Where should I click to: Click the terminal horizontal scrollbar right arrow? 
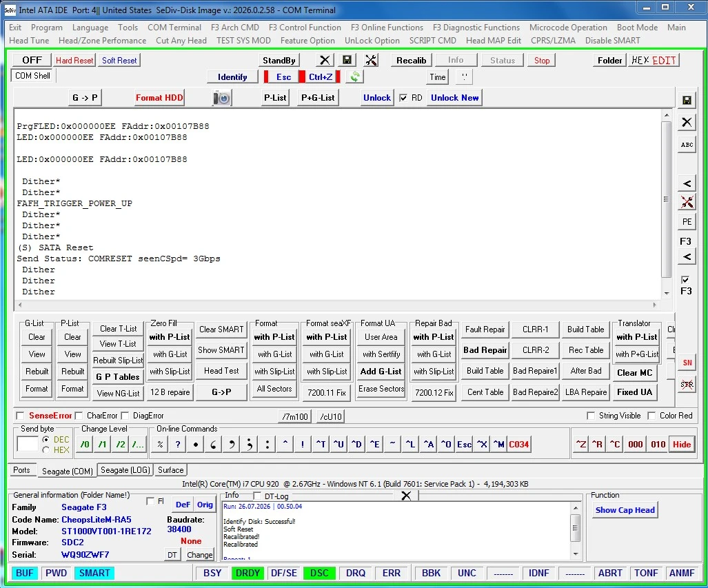655,305
